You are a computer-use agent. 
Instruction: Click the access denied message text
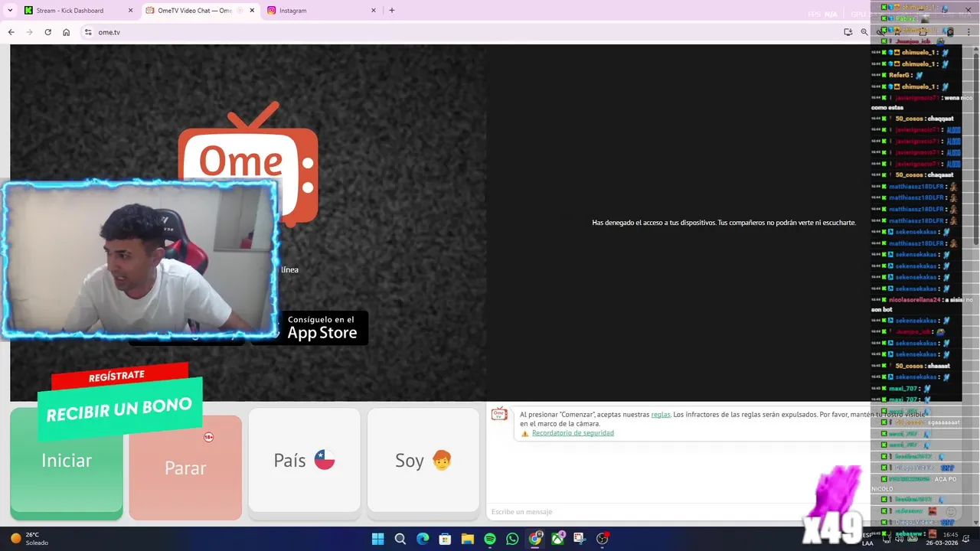click(x=724, y=223)
